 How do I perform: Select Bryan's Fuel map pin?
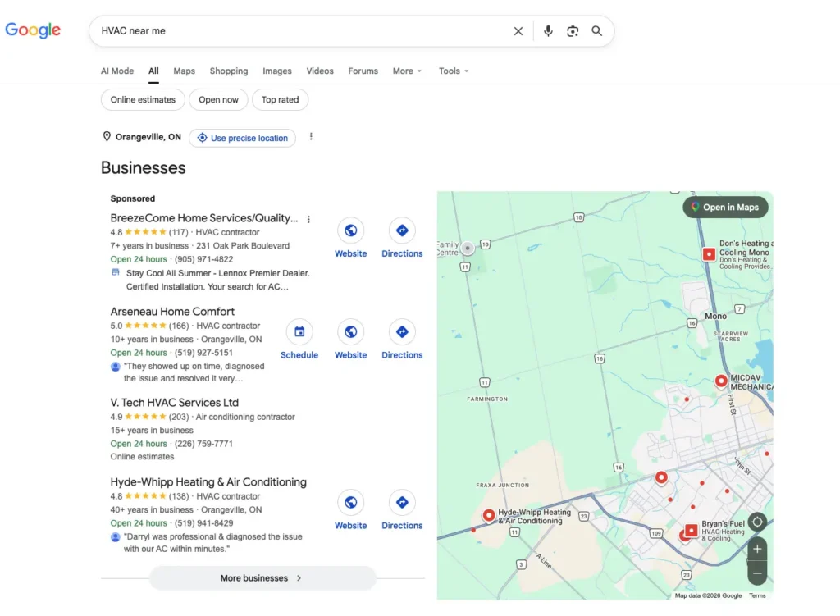[691, 531]
